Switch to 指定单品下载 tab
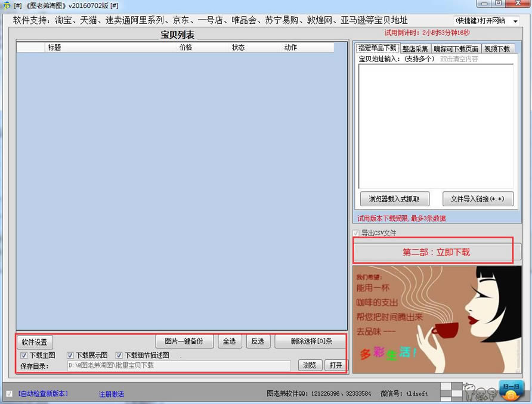This screenshot has height=404, width=532. coord(378,48)
